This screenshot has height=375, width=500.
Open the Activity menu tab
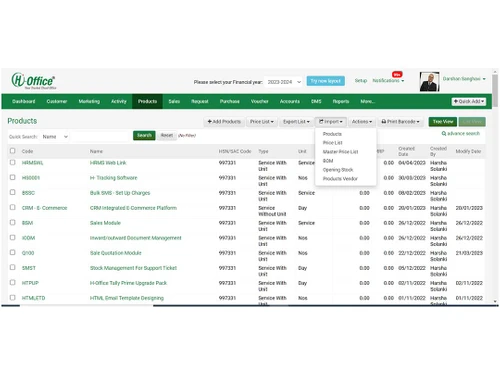pyautogui.click(x=119, y=101)
